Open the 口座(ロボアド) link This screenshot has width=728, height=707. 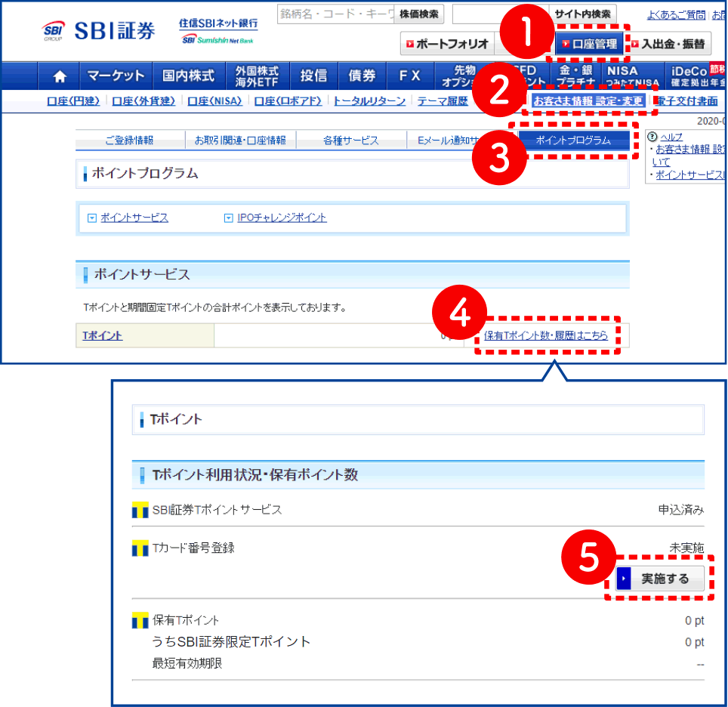click(288, 100)
